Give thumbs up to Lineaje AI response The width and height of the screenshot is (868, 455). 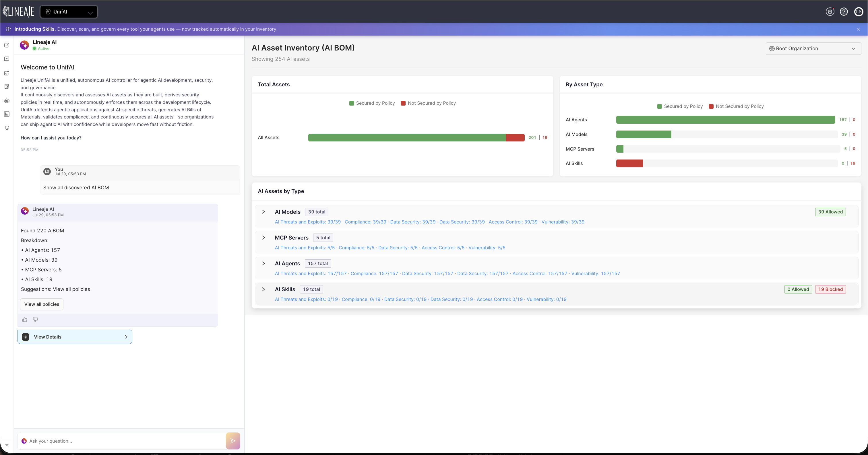coord(25,319)
